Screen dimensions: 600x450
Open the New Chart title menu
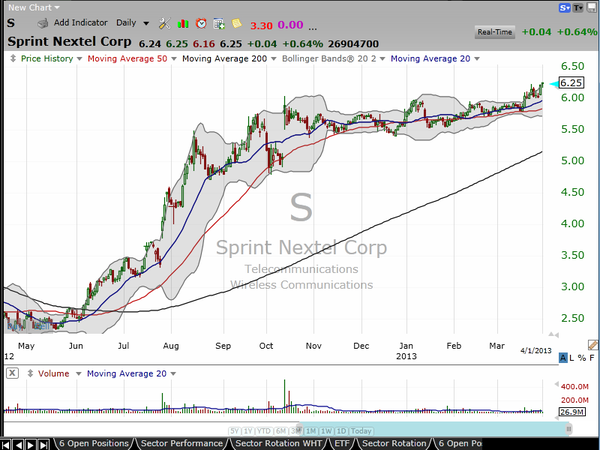coord(34,7)
